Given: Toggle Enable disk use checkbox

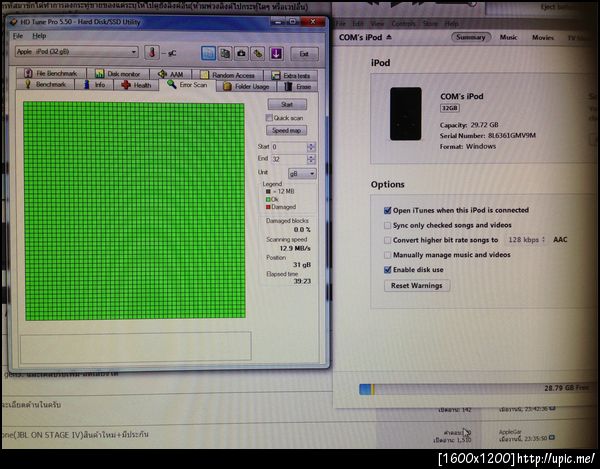Looking at the screenshot, I should coord(387,270).
